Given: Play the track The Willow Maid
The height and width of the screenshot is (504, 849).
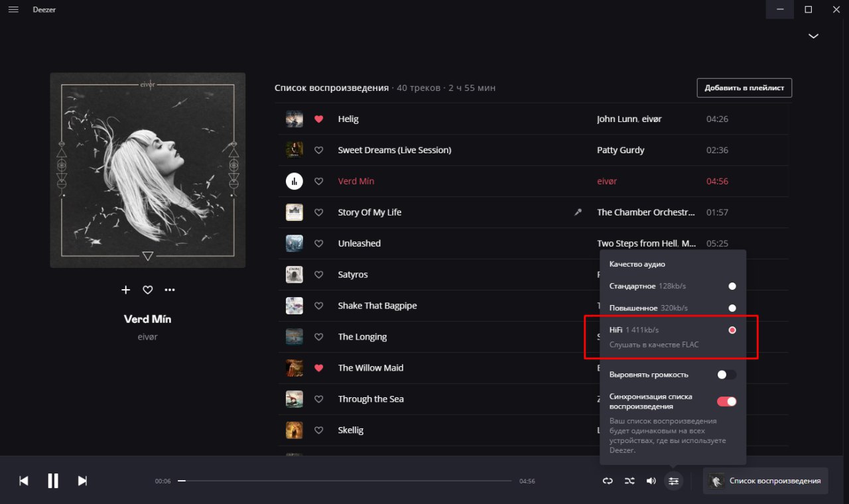Looking at the screenshot, I should 371,368.
